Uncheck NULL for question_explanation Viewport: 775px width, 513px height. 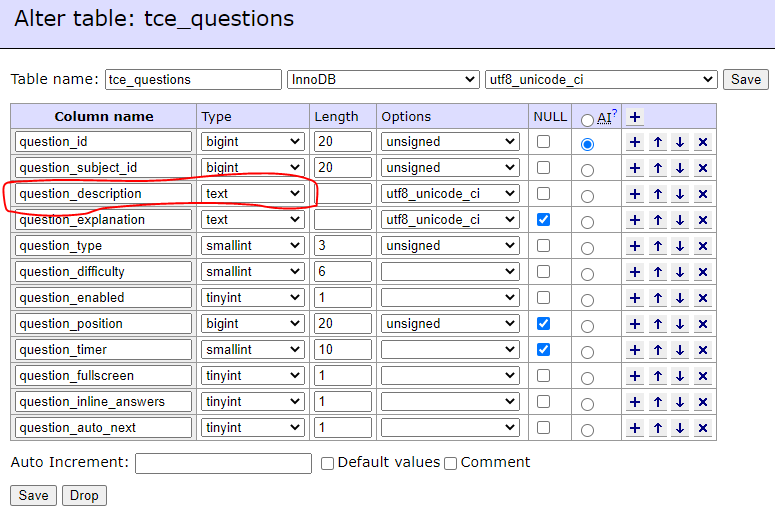(543, 219)
